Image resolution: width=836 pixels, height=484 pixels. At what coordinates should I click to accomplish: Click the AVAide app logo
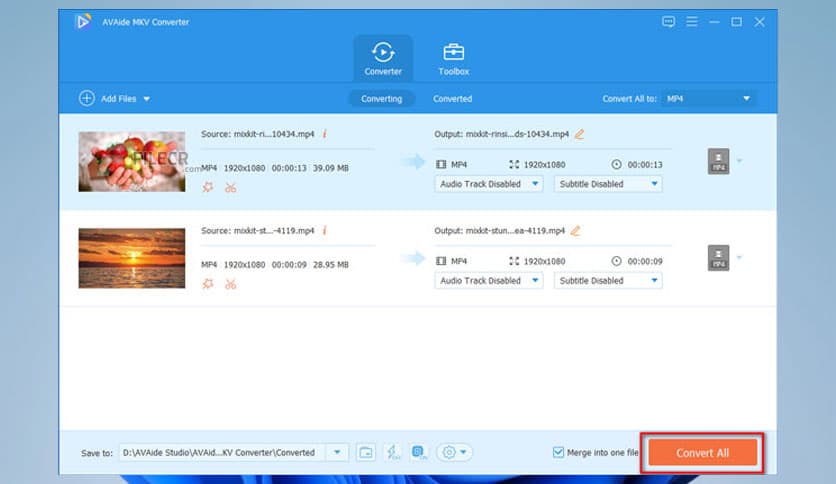point(83,22)
